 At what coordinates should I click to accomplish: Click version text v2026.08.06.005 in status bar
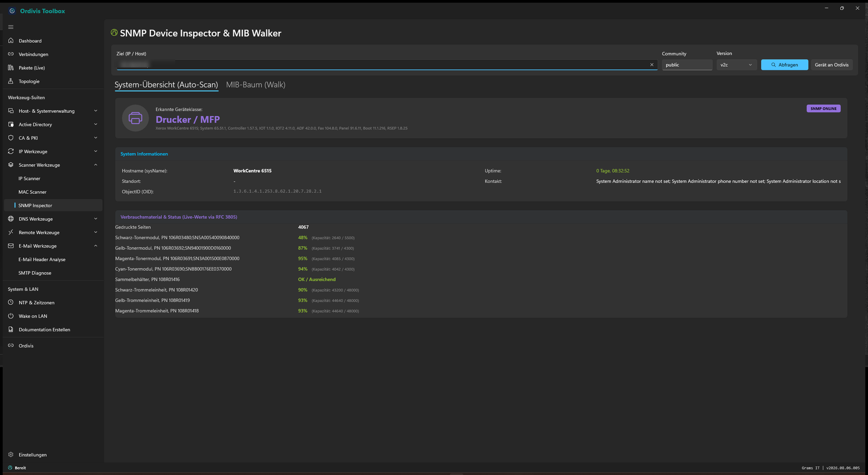pos(843,468)
